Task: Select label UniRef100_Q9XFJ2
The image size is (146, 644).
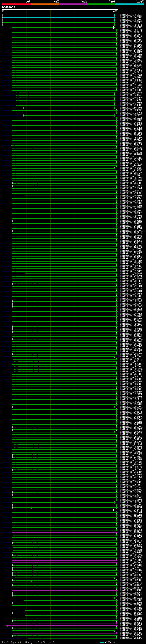Action: point(131,63)
